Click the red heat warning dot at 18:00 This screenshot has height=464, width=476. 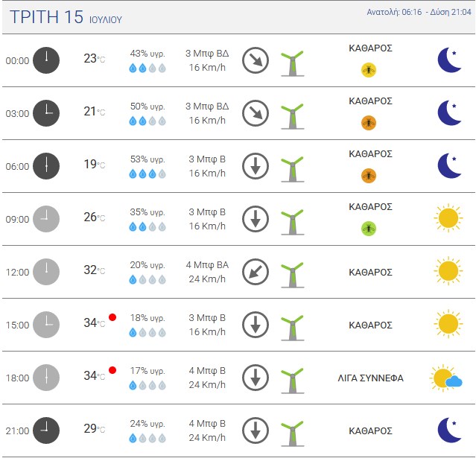112,370
